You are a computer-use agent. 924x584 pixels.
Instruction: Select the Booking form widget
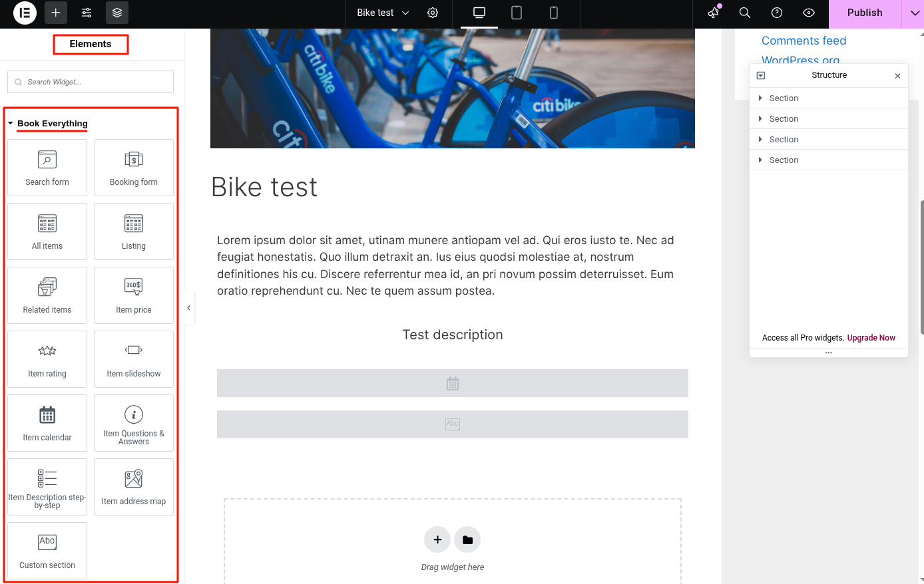(134, 168)
